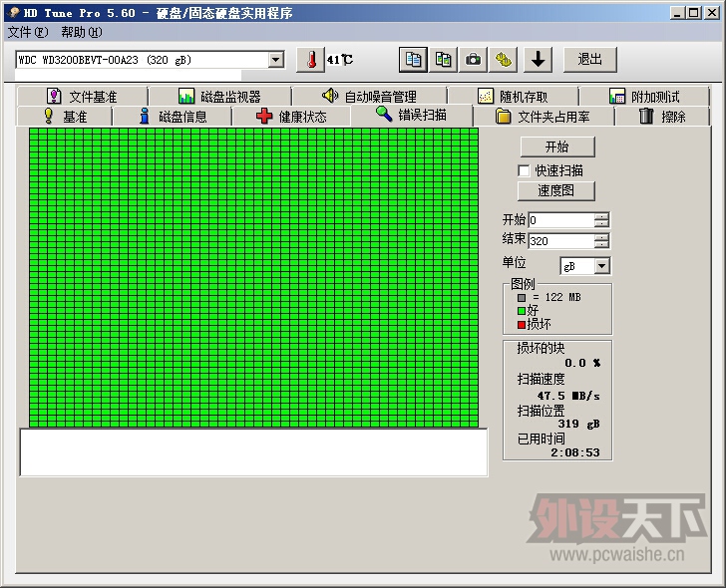Viewport: 726px width, 588px height.
Task: Copy info to clipboard toolbar icon
Action: (x=413, y=60)
